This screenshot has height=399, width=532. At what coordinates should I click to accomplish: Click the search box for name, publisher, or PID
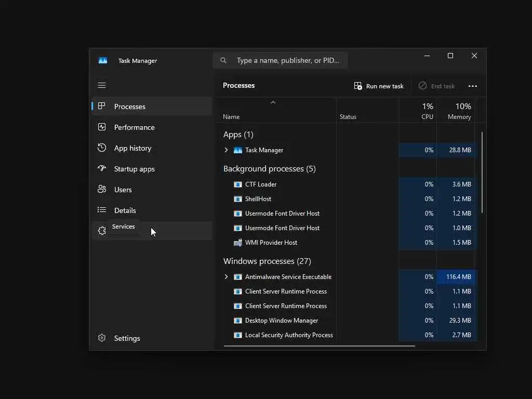(x=280, y=60)
